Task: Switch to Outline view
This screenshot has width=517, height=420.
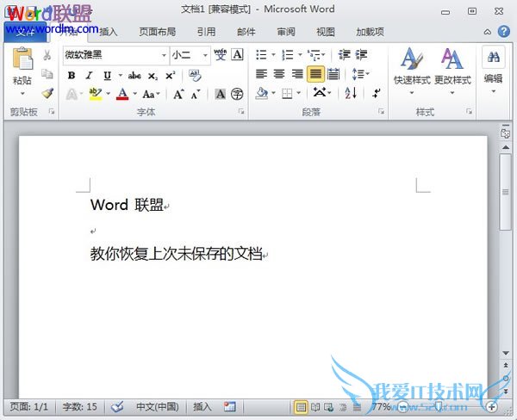Action: point(343,407)
